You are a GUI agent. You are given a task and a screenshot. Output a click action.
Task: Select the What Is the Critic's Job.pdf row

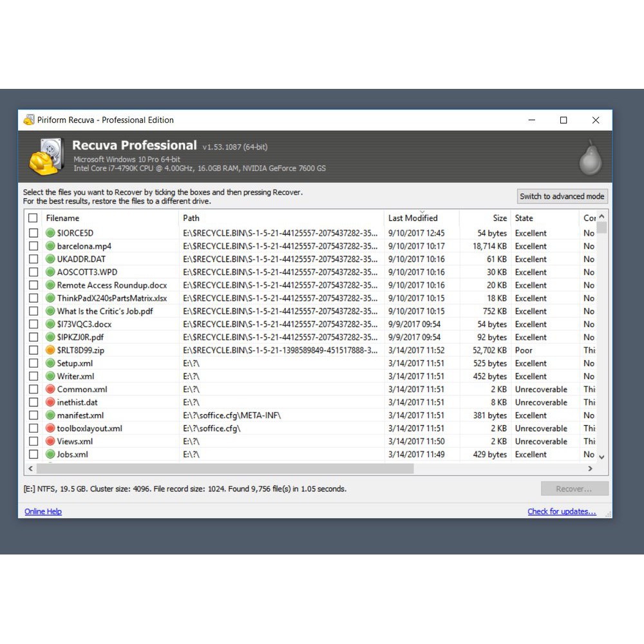(x=105, y=311)
